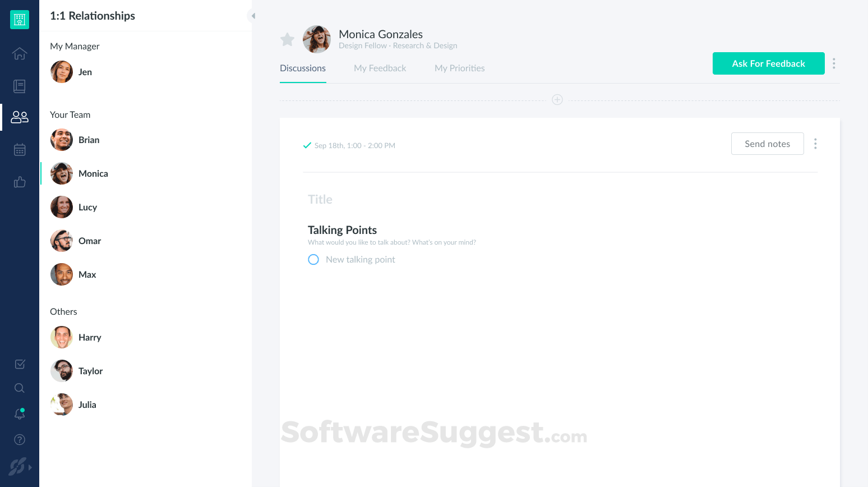Open the three-dot menu beside Ask For Feedback

(834, 63)
